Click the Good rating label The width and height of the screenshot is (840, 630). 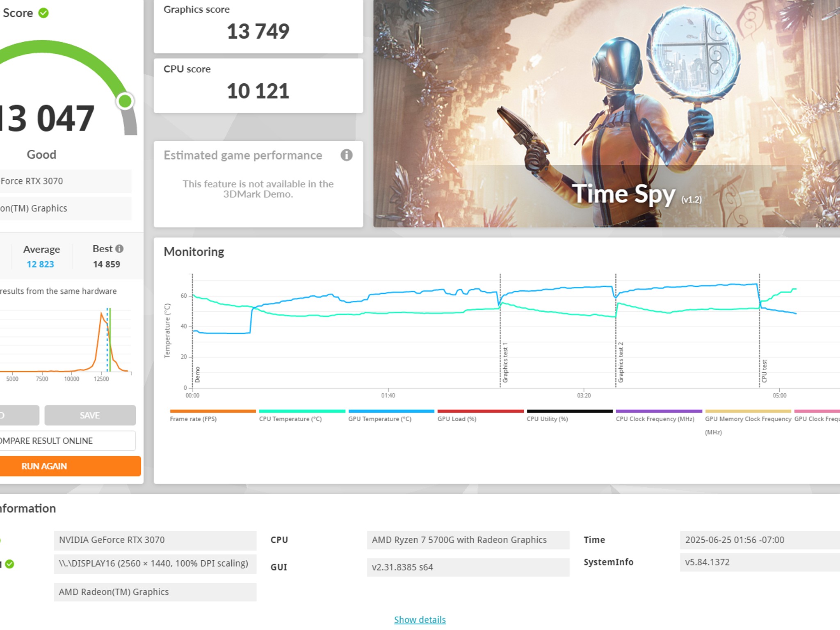41,155
